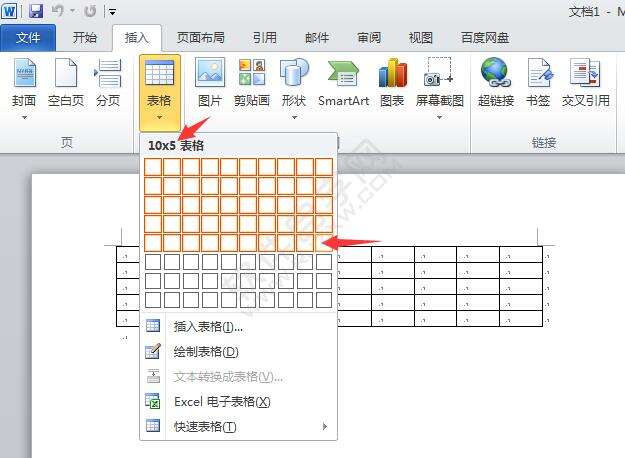
Task: Open Excel 电子表格(X) menu item
Action: point(239,401)
